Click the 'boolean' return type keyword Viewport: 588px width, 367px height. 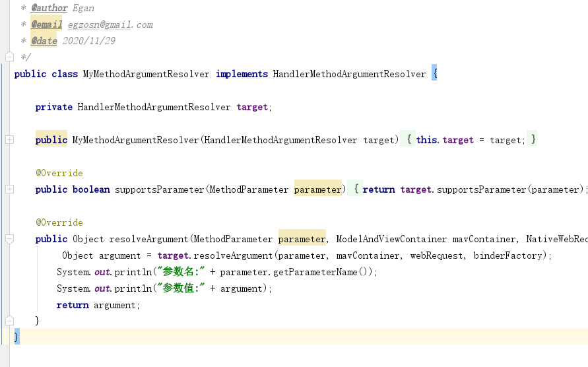point(91,189)
